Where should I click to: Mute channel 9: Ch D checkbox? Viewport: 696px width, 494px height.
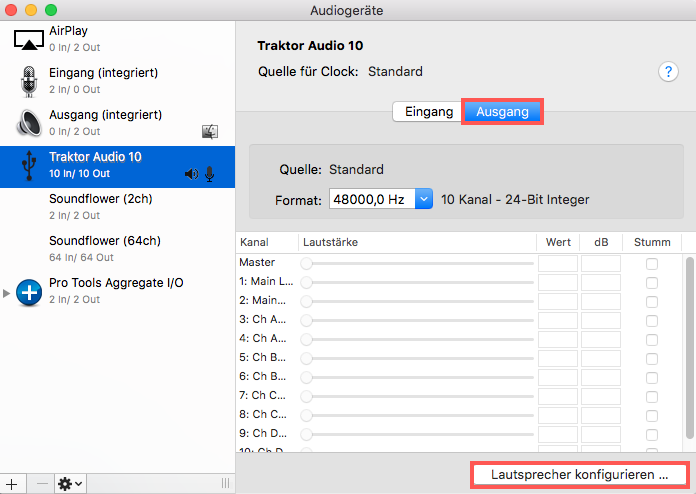pyautogui.click(x=652, y=435)
